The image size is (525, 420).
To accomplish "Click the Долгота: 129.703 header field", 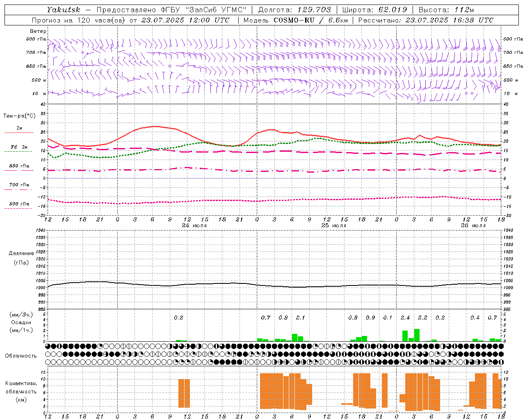I will coord(294,10).
